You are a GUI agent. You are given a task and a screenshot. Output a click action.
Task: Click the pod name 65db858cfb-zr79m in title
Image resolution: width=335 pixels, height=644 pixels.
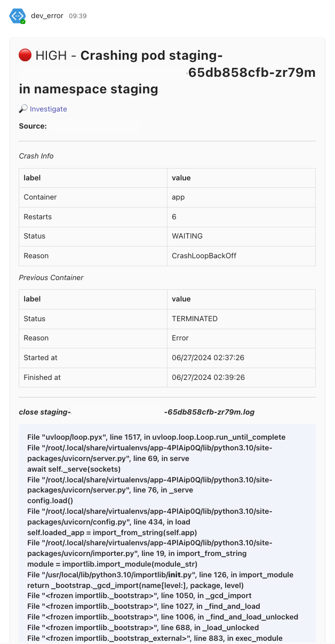pos(252,73)
